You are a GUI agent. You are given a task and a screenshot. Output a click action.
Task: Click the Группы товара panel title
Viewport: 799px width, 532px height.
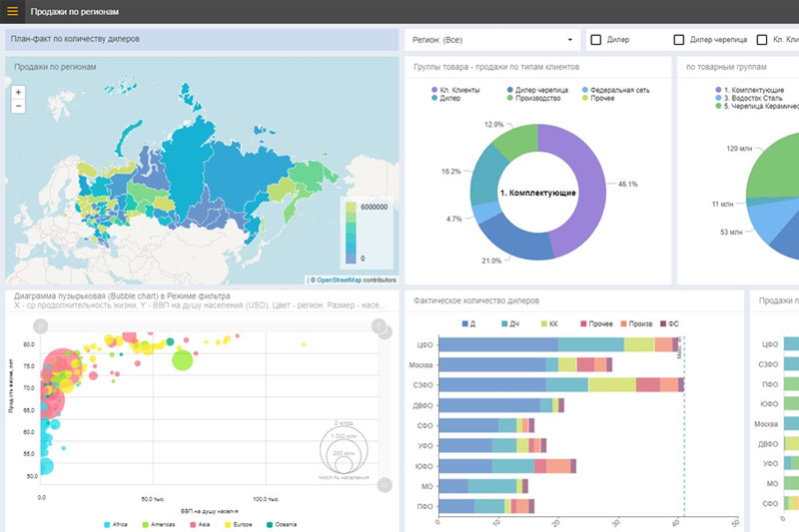point(496,67)
